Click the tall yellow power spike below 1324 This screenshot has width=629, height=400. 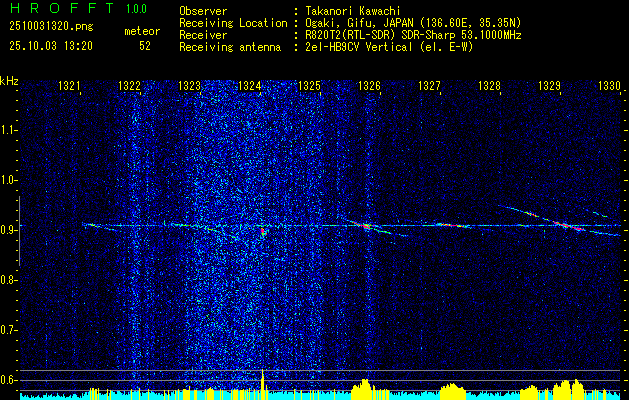pyautogui.click(x=262, y=384)
